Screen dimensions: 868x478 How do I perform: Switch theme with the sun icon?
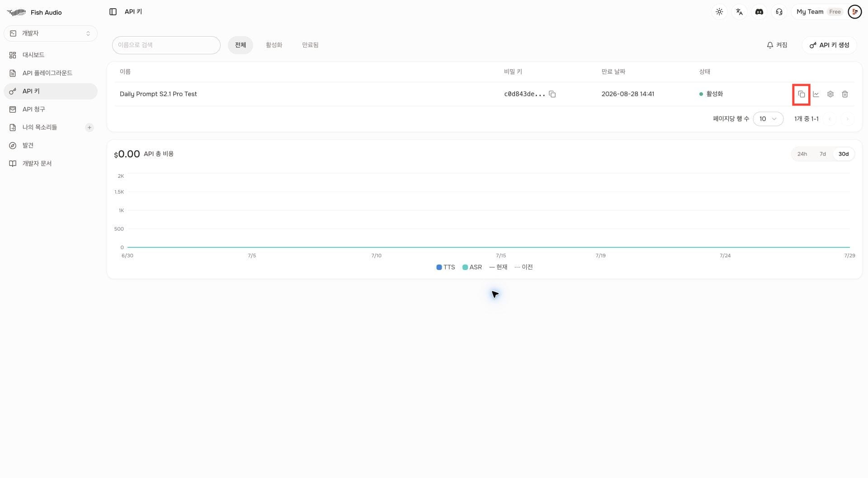719,12
